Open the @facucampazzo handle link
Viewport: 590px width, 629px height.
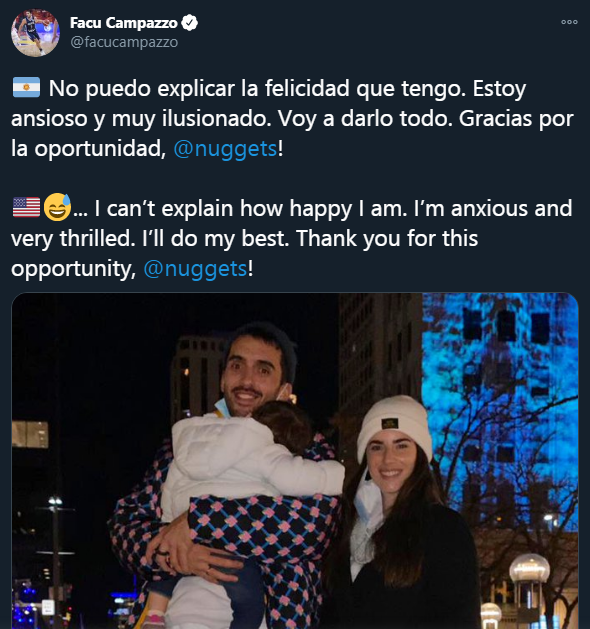coord(124,42)
